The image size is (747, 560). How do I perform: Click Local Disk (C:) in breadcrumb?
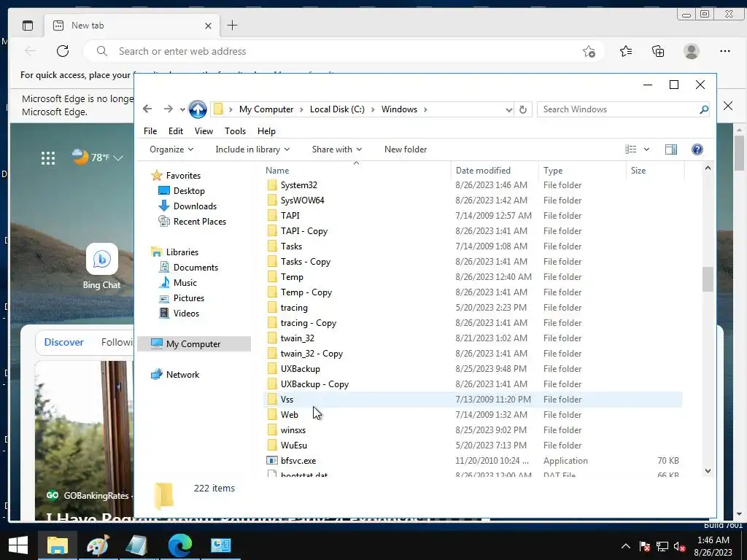pyautogui.click(x=337, y=109)
